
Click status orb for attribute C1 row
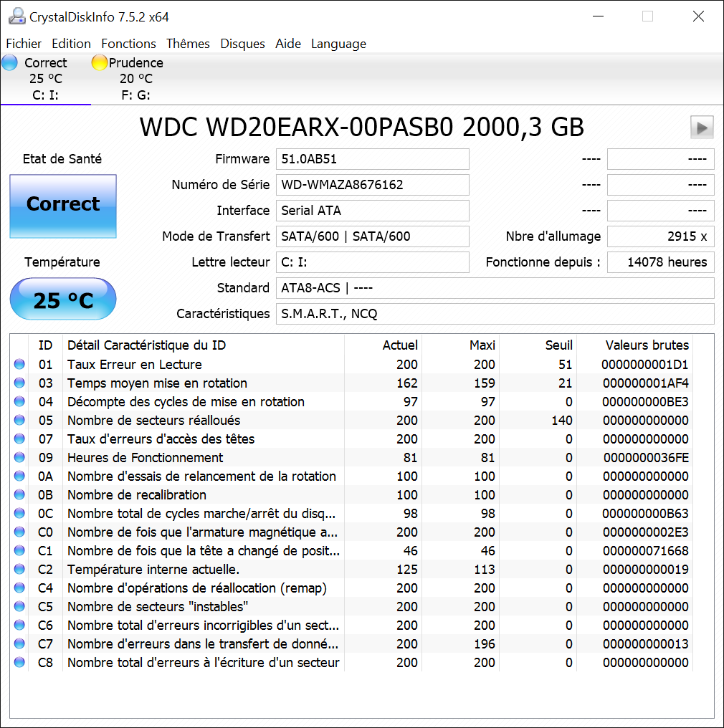pyautogui.click(x=19, y=550)
